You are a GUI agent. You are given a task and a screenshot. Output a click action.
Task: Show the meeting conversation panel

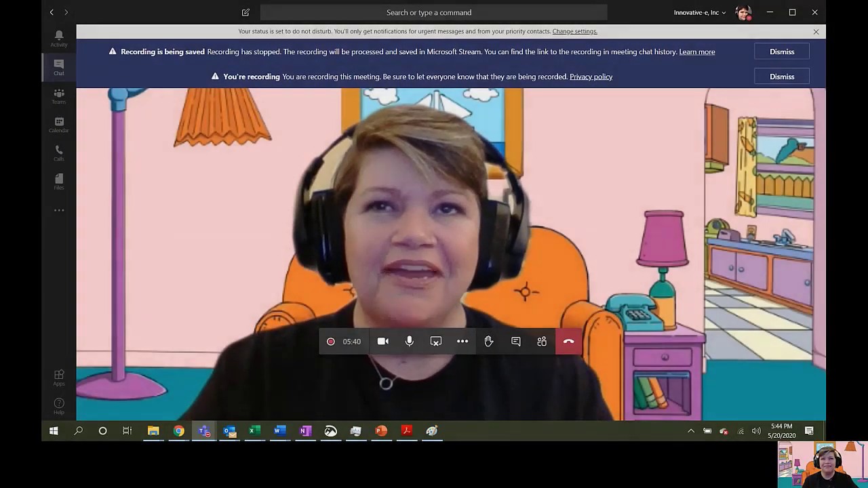click(x=515, y=342)
